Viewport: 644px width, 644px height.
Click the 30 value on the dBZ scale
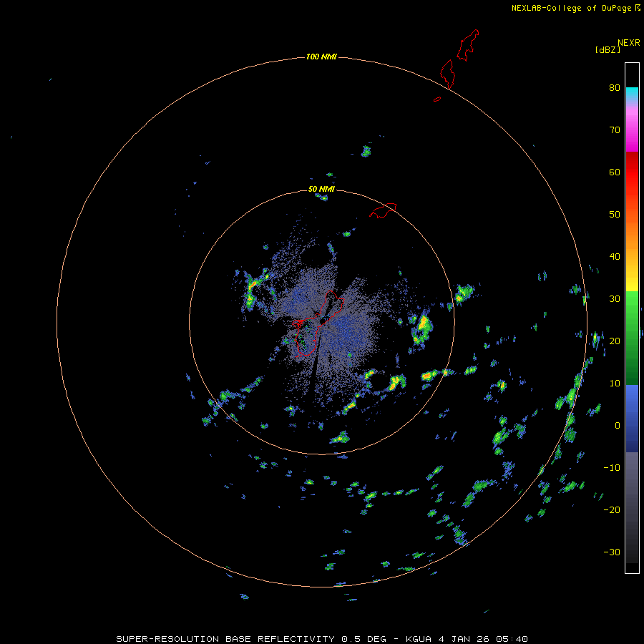(x=615, y=299)
